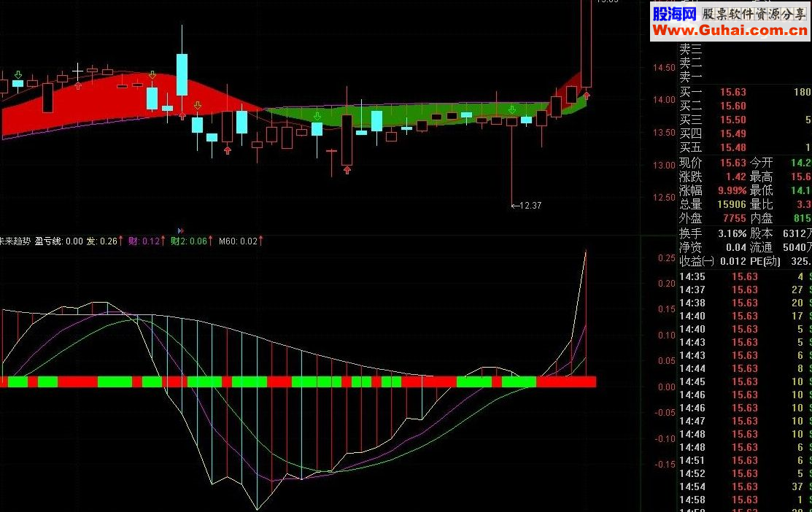Click the 流通 float shares label
This screenshot has width=812, height=512.
761,247
